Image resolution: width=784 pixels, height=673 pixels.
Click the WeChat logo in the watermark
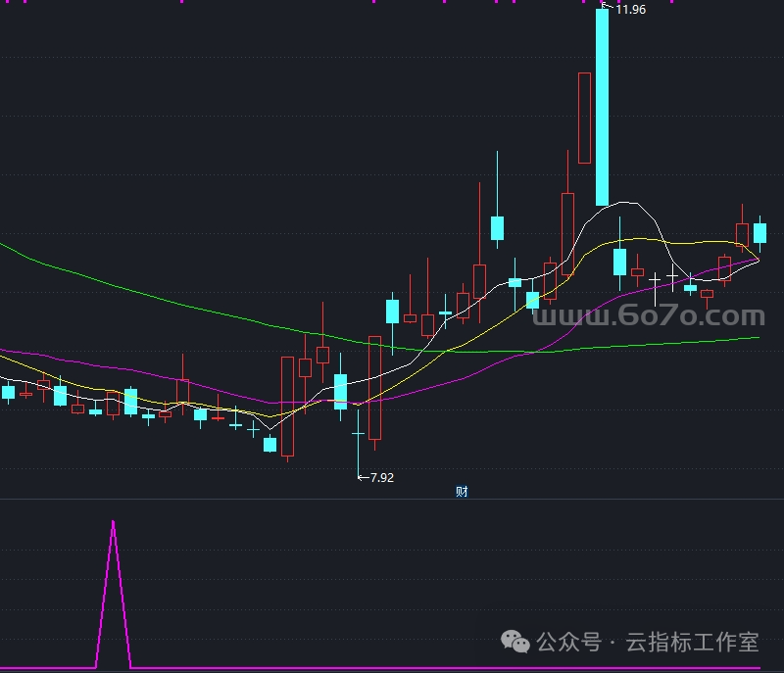tap(515, 641)
